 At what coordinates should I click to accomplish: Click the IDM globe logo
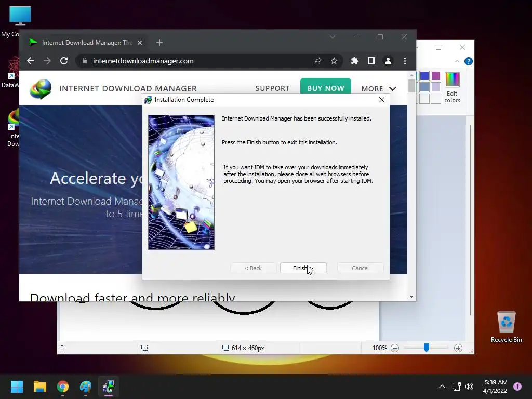coord(41,89)
